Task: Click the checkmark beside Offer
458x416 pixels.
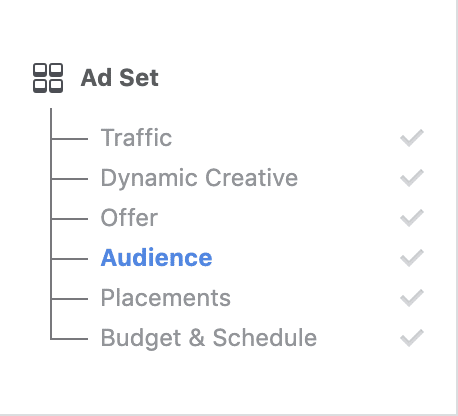Action: point(412,218)
